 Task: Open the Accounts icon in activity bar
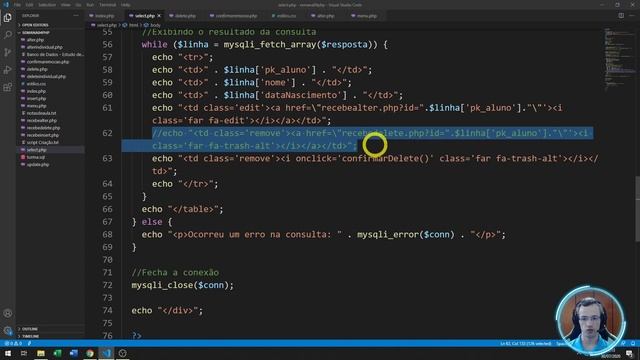(7, 313)
